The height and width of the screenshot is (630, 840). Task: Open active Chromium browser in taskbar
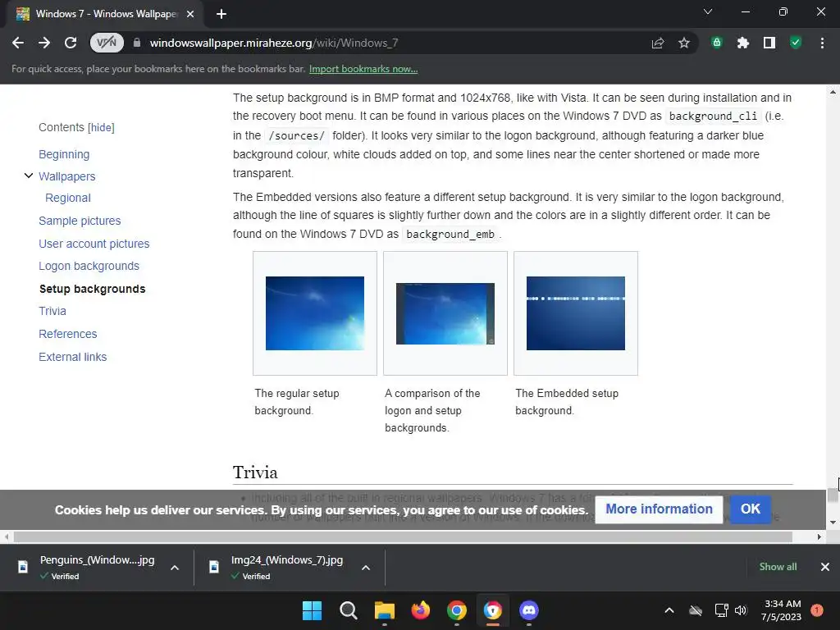click(493, 610)
